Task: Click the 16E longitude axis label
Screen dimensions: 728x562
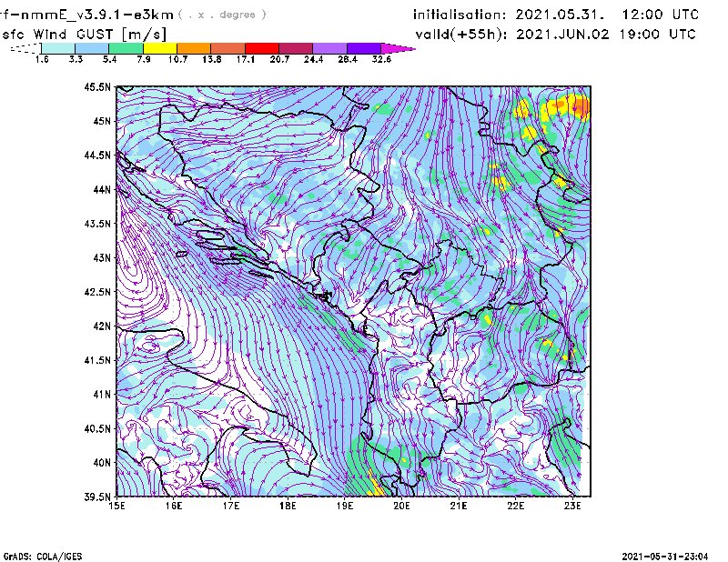Action: pos(174,506)
